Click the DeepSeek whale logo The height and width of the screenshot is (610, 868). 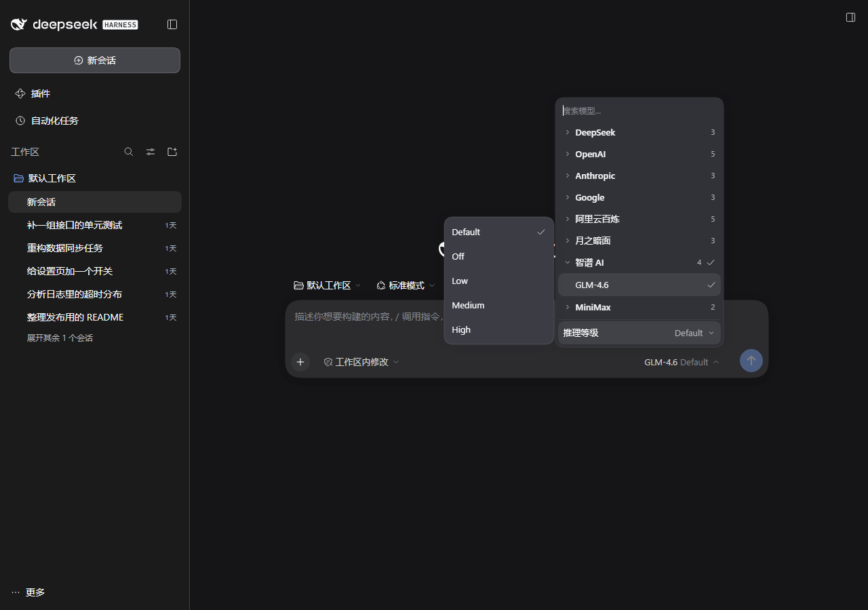[18, 24]
